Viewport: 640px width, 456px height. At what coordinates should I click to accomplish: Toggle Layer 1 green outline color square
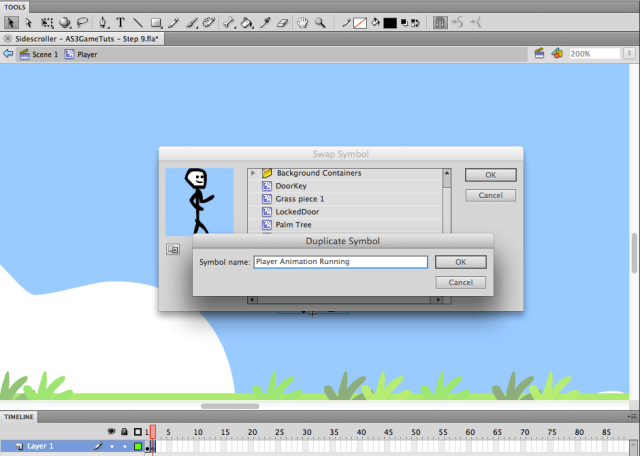138,447
